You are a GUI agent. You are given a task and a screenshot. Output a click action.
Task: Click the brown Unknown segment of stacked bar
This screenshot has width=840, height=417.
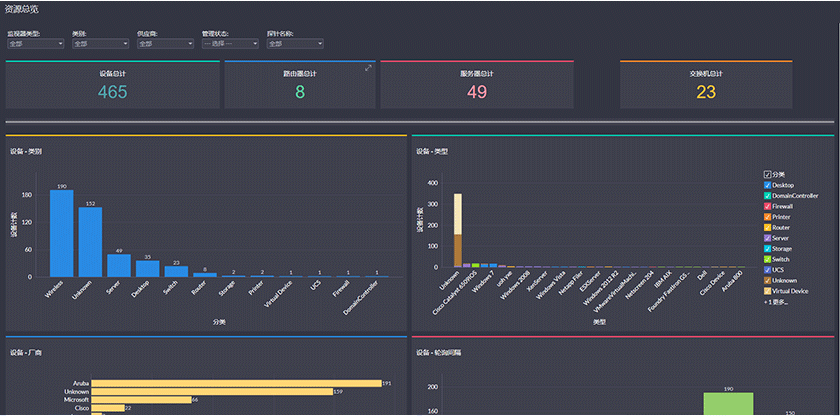pos(458,250)
